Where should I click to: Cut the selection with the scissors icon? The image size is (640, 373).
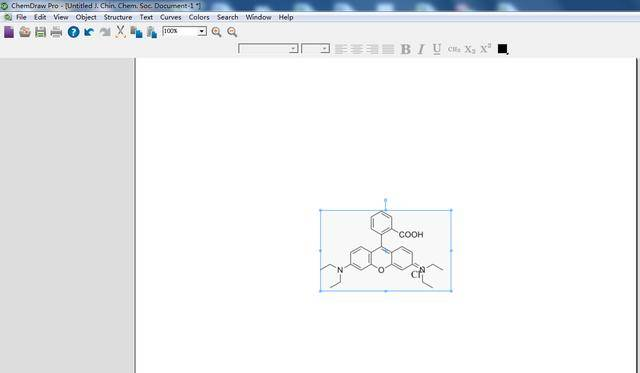(x=120, y=32)
